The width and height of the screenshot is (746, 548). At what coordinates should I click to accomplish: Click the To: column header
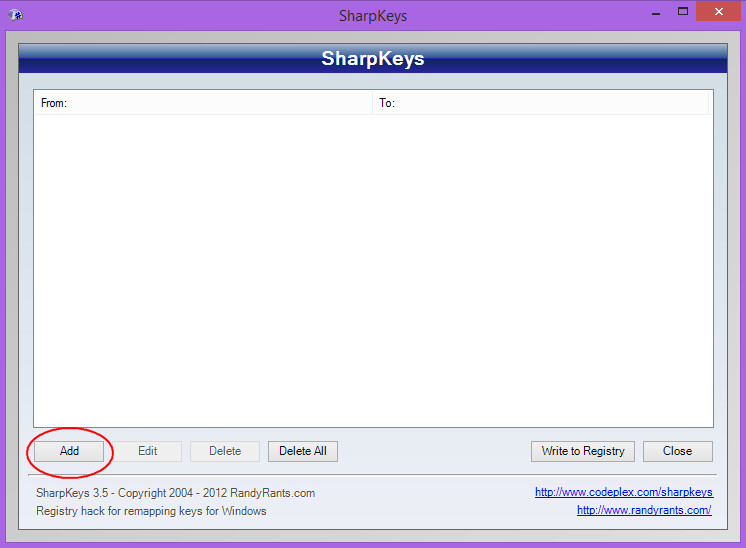click(540, 103)
